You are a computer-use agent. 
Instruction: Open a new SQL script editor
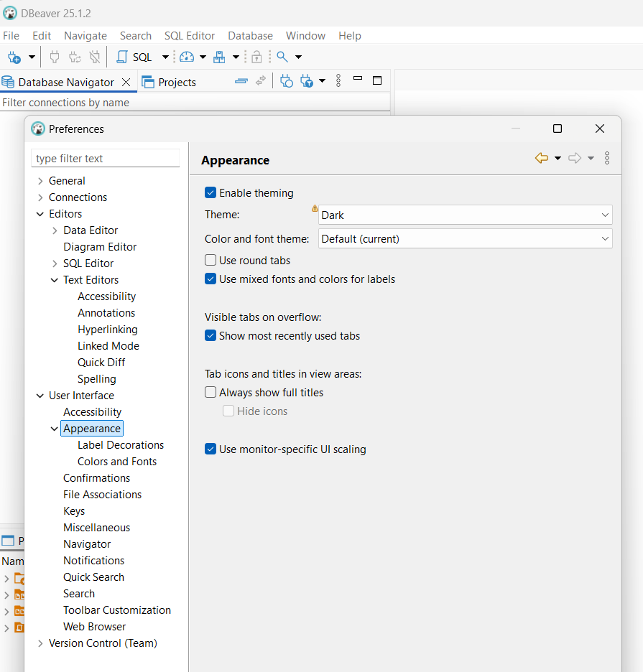click(134, 57)
